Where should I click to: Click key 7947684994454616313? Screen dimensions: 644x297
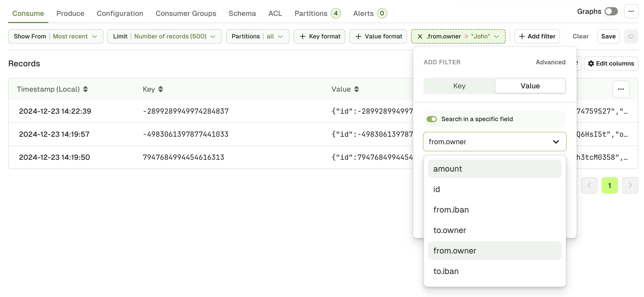click(x=183, y=157)
